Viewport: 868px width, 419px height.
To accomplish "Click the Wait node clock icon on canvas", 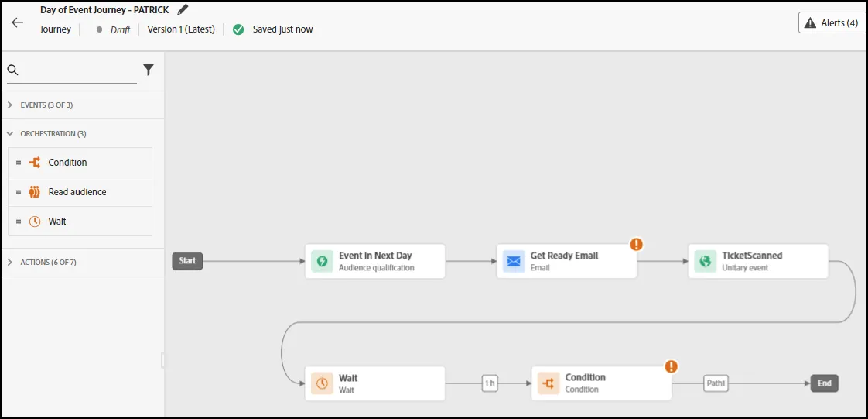I will pyautogui.click(x=322, y=383).
